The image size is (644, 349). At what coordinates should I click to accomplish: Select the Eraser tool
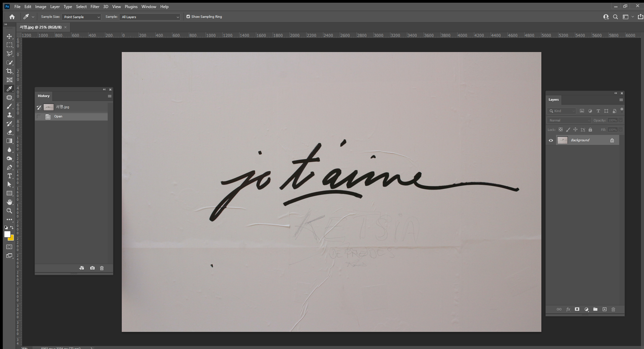click(9, 132)
